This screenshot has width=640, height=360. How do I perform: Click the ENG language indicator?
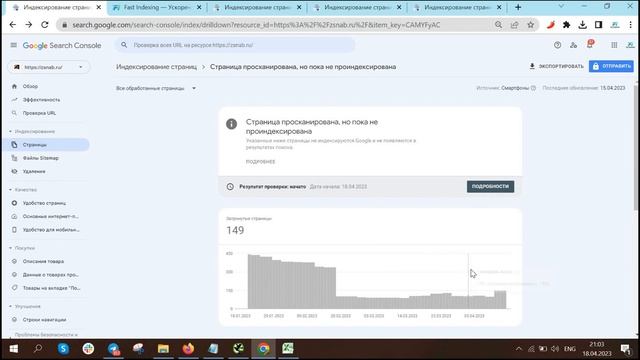[x=569, y=349]
